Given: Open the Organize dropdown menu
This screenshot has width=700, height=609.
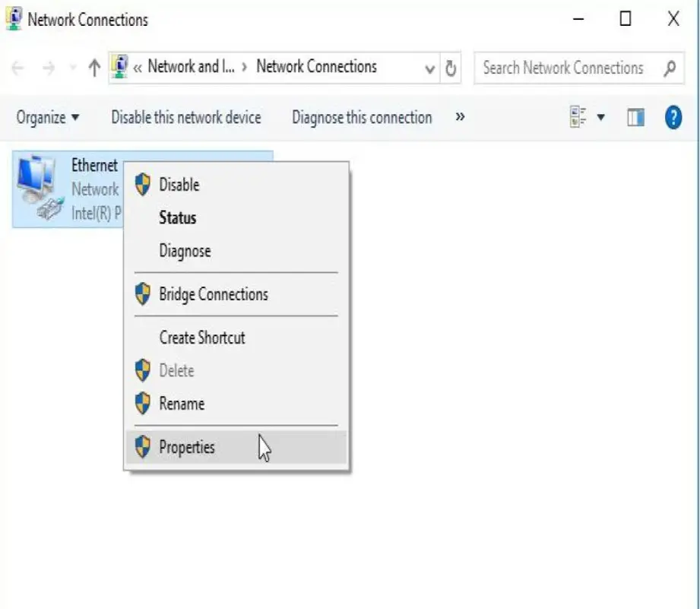Looking at the screenshot, I should [x=48, y=118].
